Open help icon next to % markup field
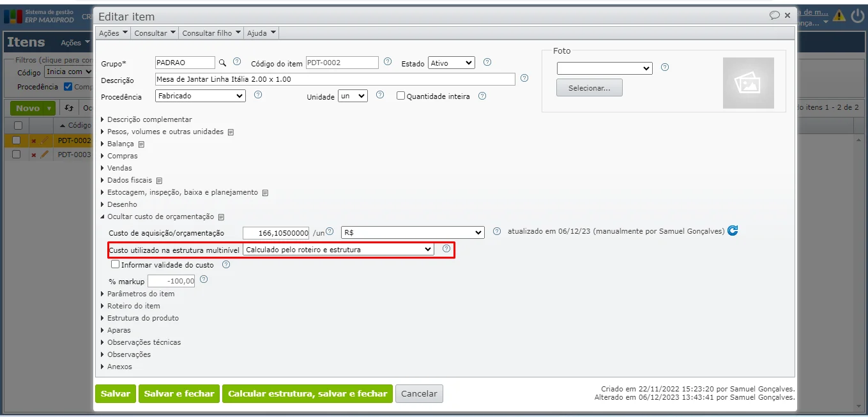The image size is (868, 417). 204,280
